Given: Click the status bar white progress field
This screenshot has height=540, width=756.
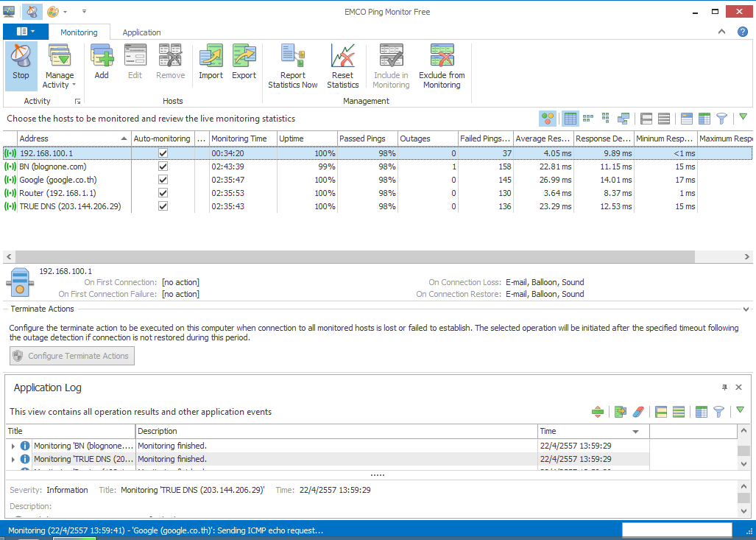Looking at the screenshot, I should [677, 530].
